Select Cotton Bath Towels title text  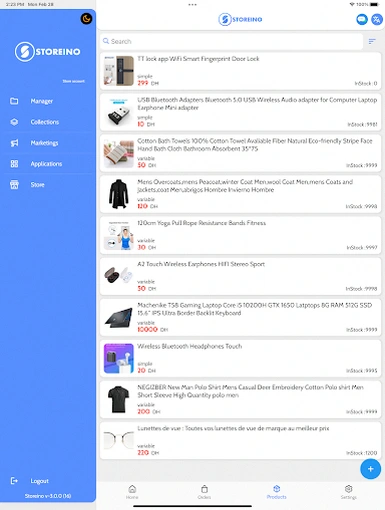[255, 145]
